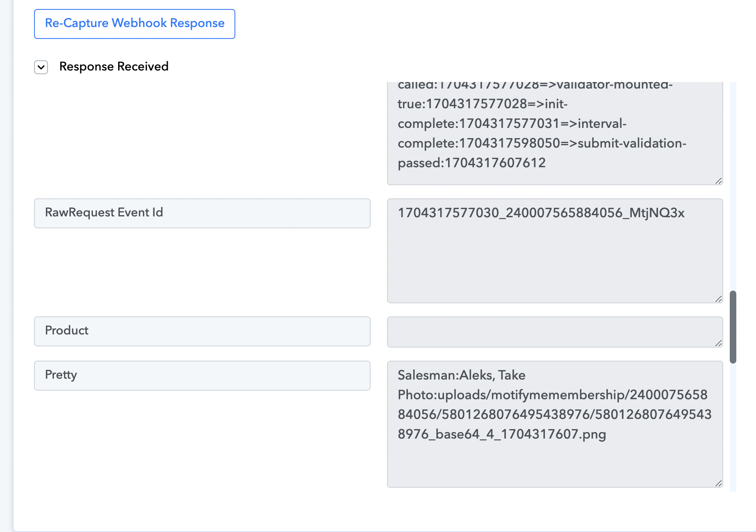Click resize handle of Pretty value box
This screenshot has width=756, height=532.
719,484
